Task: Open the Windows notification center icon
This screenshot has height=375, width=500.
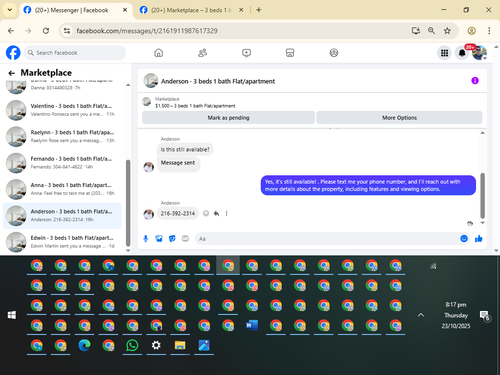Action: [484, 315]
